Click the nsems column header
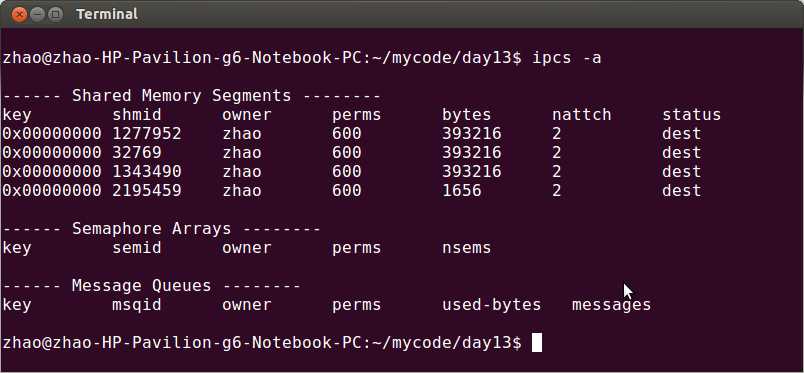The height and width of the screenshot is (373, 804). [x=467, y=248]
